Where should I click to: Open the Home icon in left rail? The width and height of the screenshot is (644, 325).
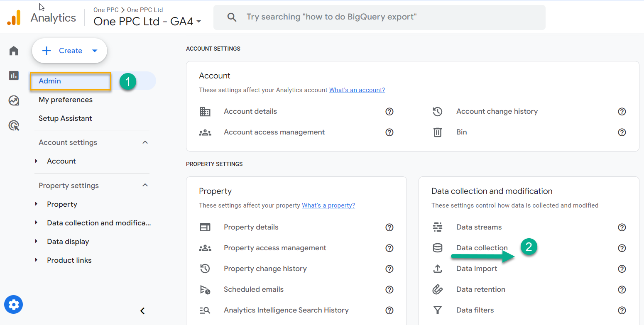coord(14,51)
